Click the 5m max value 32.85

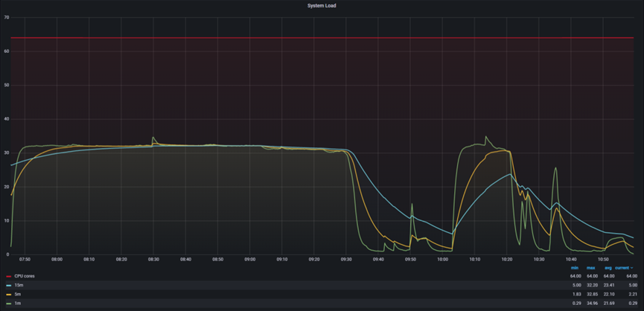coord(593,294)
